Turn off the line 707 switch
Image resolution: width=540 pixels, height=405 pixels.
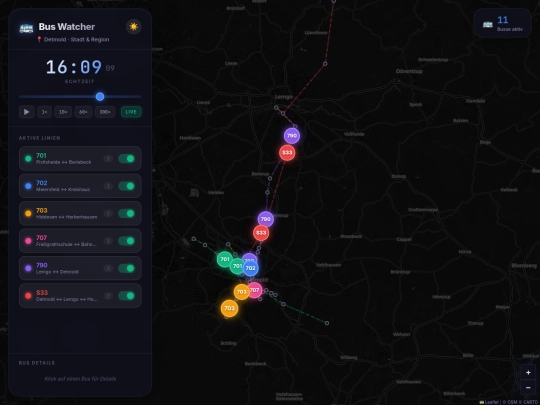point(126,241)
